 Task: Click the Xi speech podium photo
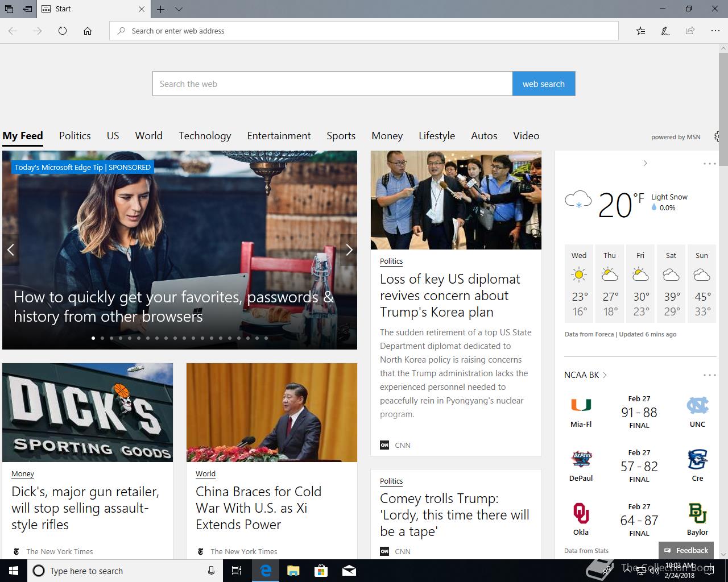272,413
